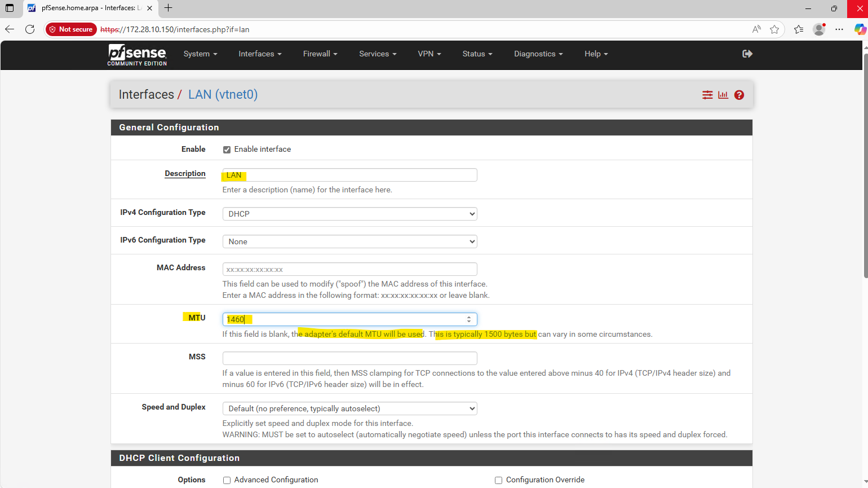Open the Firewall menu
The width and height of the screenshot is (868, 488).
(x=320, y=54)
